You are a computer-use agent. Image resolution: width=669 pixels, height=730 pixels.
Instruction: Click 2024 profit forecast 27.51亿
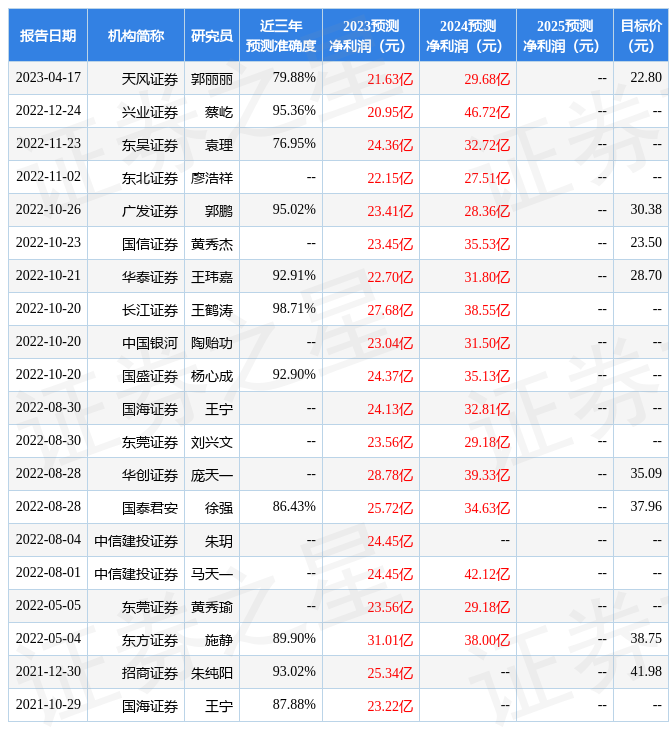point(487,178)
